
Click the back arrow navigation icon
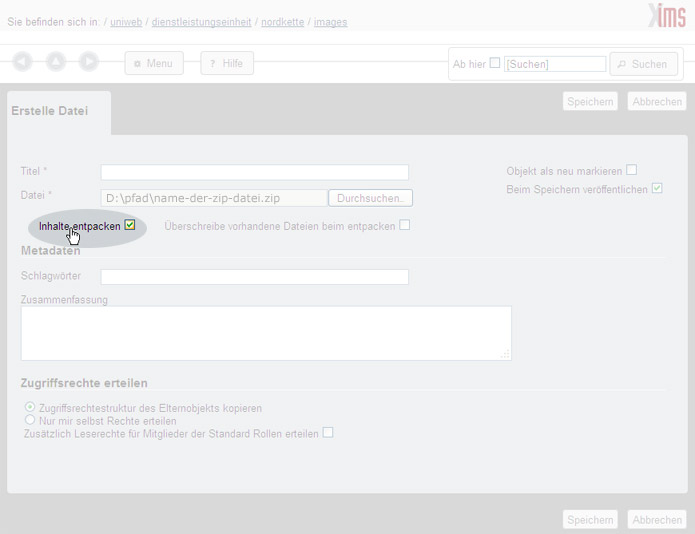(22, 61)
